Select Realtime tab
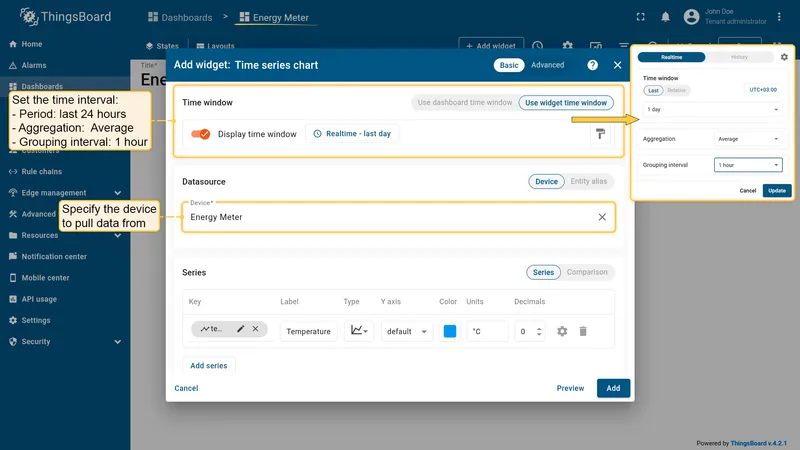 671,57
